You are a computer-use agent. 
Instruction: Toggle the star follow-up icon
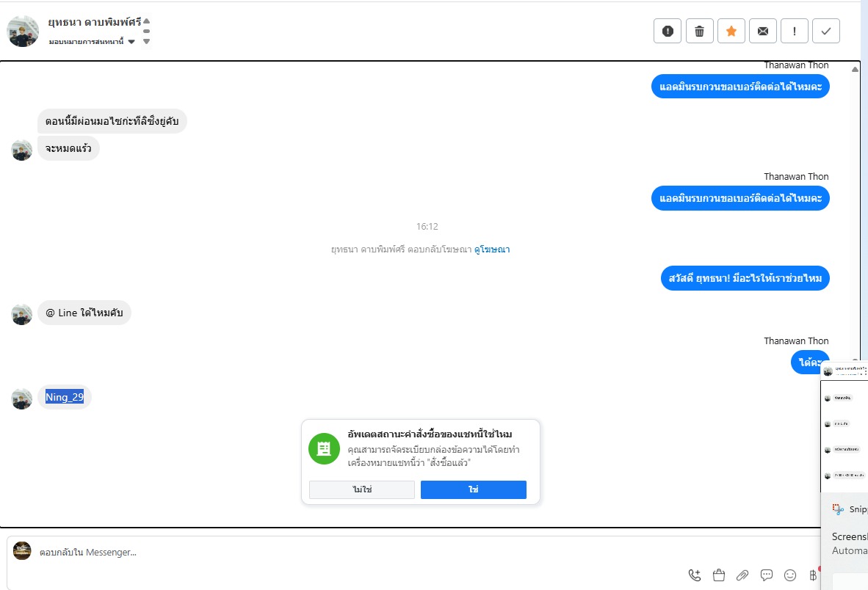(x=731, y=31)
